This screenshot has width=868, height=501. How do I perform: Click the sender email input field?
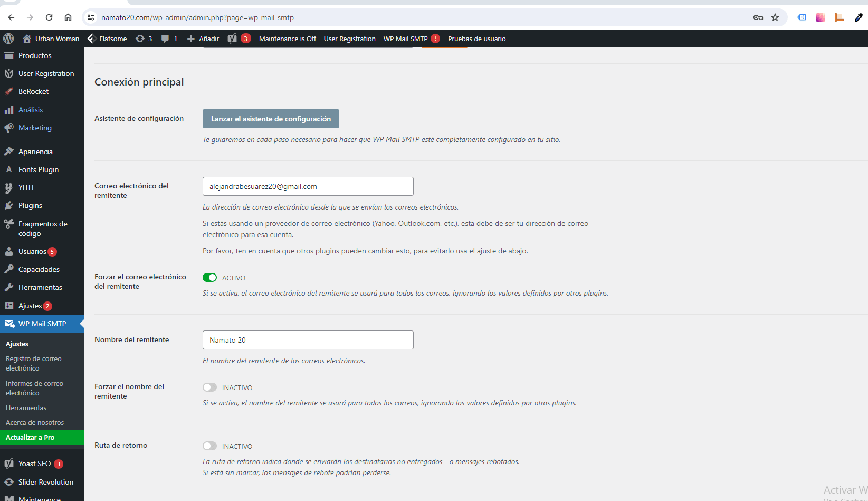pos(308,186)
